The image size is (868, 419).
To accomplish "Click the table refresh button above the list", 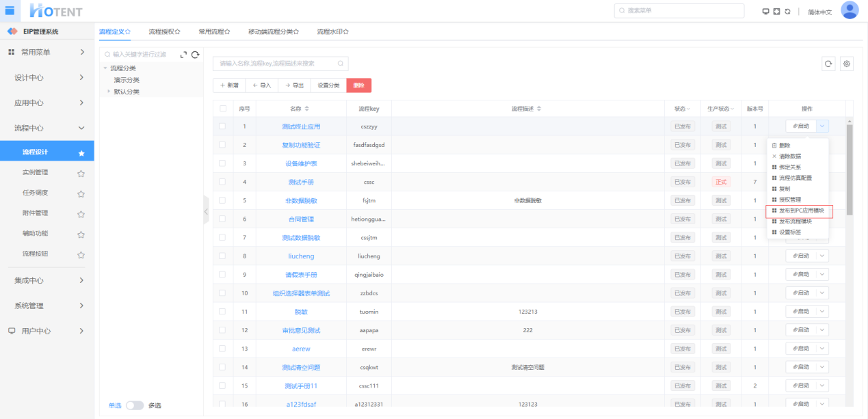I will [x=828, y=64].
